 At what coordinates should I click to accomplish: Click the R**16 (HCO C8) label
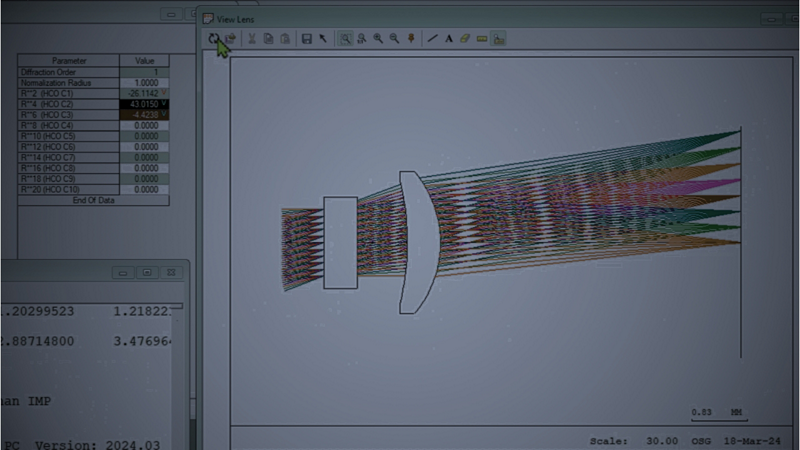click(69, 169)
